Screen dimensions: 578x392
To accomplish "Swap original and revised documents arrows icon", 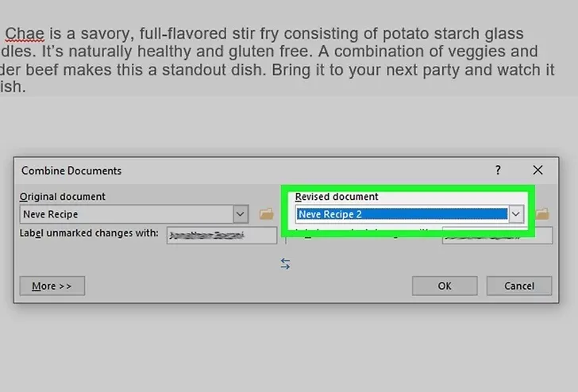I will pyautogui.click(x=285, y=263).
